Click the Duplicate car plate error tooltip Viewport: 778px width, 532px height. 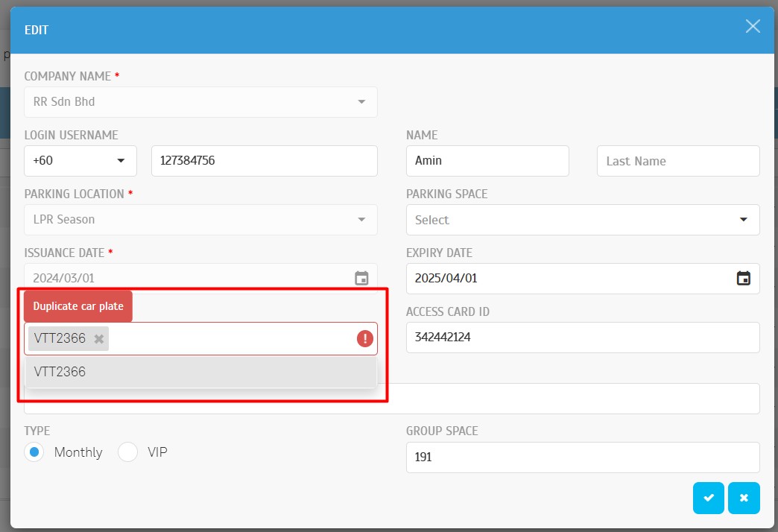(x=78, y=306)
